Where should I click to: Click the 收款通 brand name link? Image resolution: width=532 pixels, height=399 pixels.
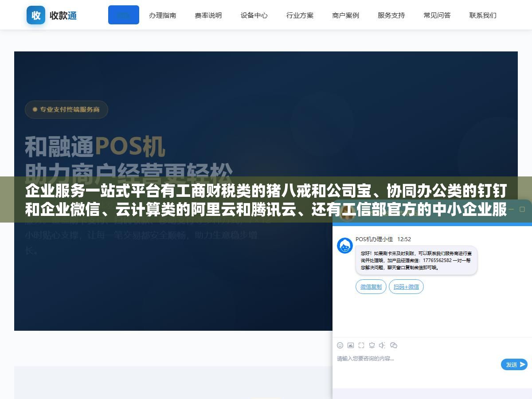(63, 16)
